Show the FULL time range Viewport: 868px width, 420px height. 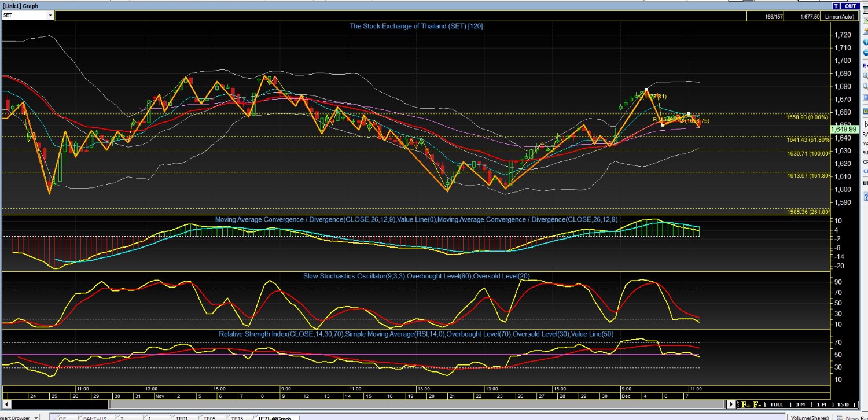click(x=776, y=404)
